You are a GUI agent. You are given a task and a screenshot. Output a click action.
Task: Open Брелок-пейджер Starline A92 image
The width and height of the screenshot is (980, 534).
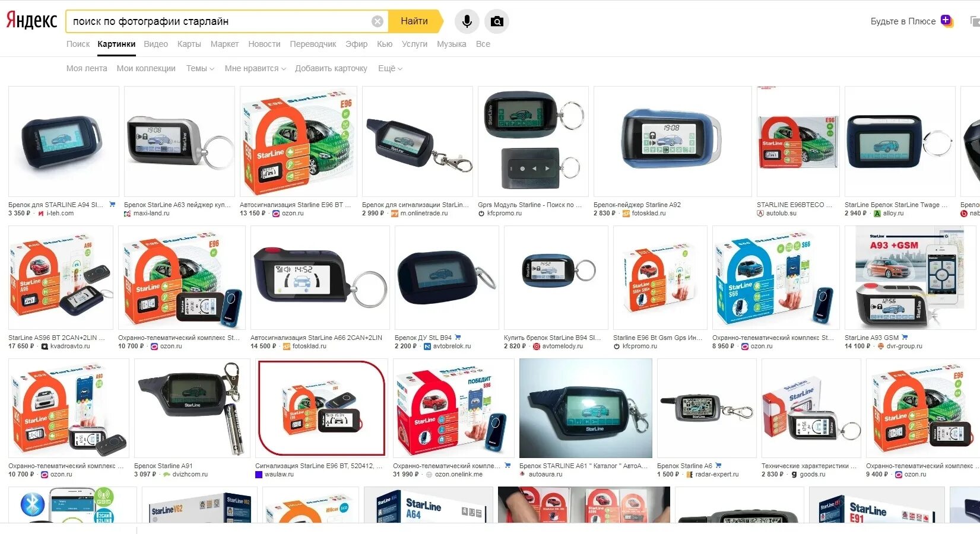pyautogui.click(x=673, y=141)
